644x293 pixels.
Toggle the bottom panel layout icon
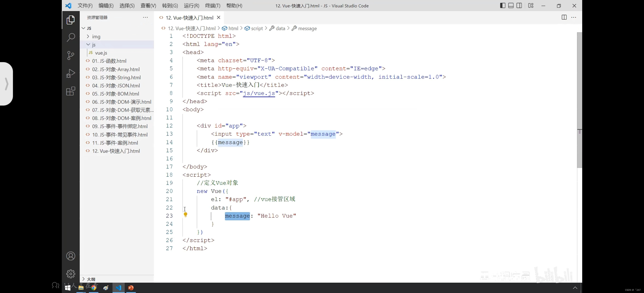click(x=511, y=5)
